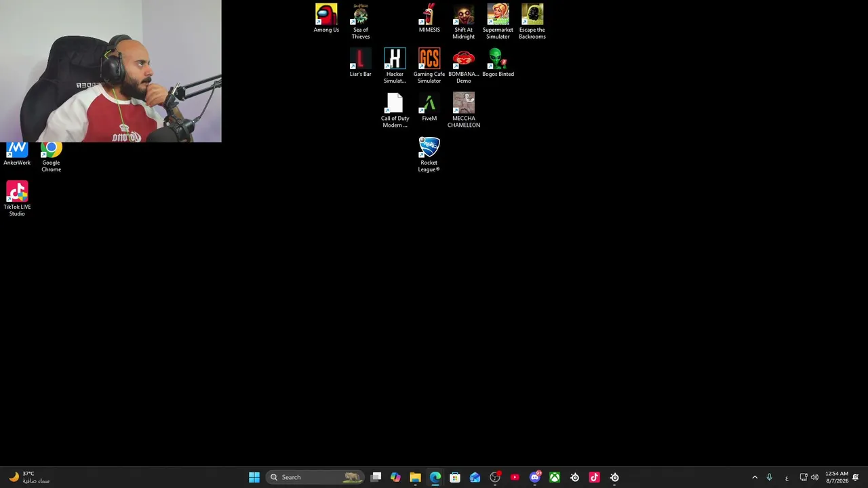868x488 pixels.
Task: Switch the Arabic input language indicator
Action: tap(787, 477)
